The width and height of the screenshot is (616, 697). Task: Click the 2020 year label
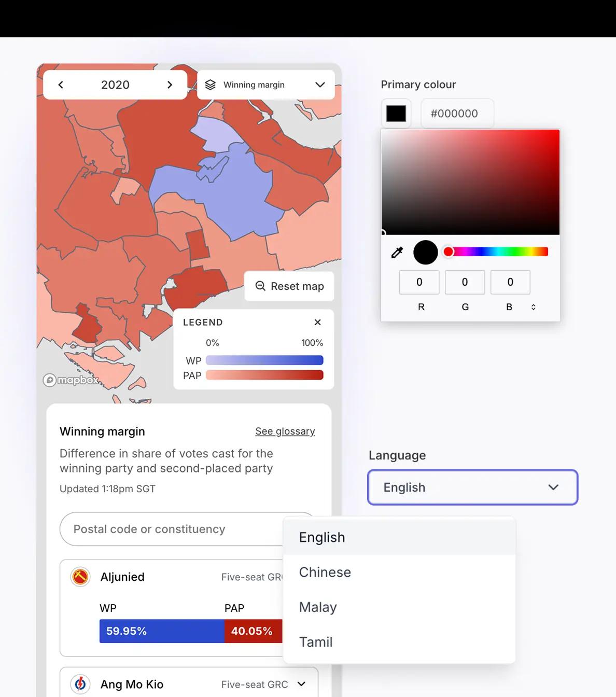coord(115,85)
